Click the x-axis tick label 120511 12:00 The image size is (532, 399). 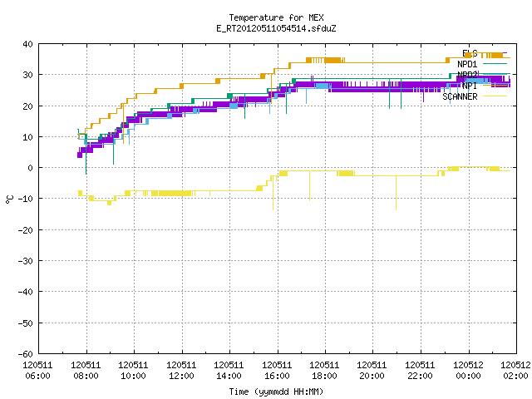(x=181, y=371)
